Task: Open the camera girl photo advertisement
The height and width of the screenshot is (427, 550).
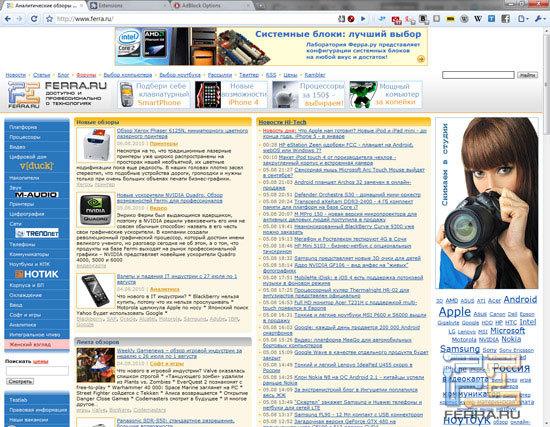Action: (x=487, y=203)
